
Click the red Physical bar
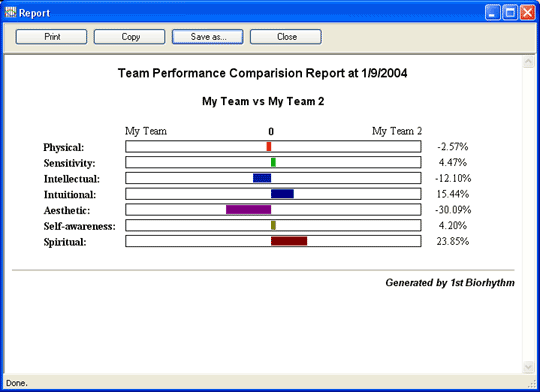[269, 146]
